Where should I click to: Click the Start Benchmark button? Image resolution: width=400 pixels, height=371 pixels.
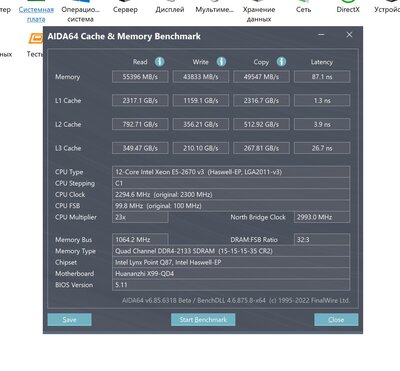[x=203, y=320]
